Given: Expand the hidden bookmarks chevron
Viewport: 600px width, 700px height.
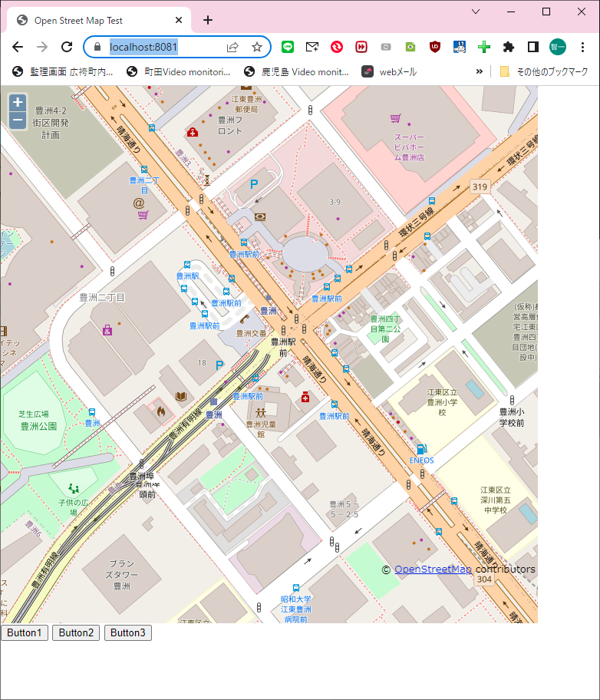Looking at the screenshot, I should pos(480,71).
